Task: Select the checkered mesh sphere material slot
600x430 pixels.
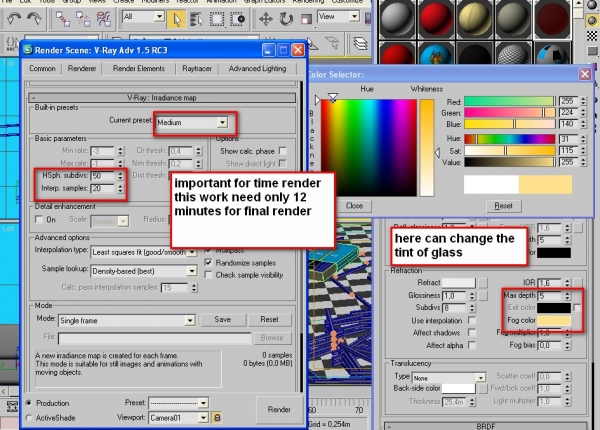Action: point(514,54)
